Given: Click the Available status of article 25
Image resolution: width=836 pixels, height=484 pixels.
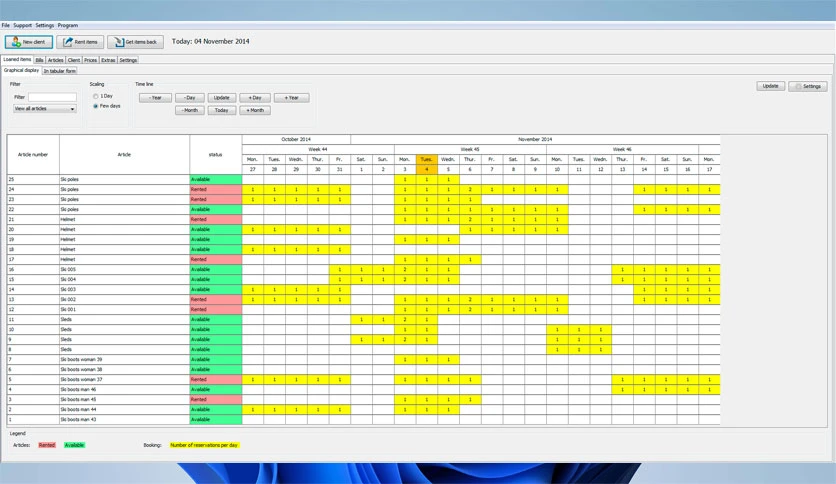Looking at the screenshot, I should click(x=215, y=179).
